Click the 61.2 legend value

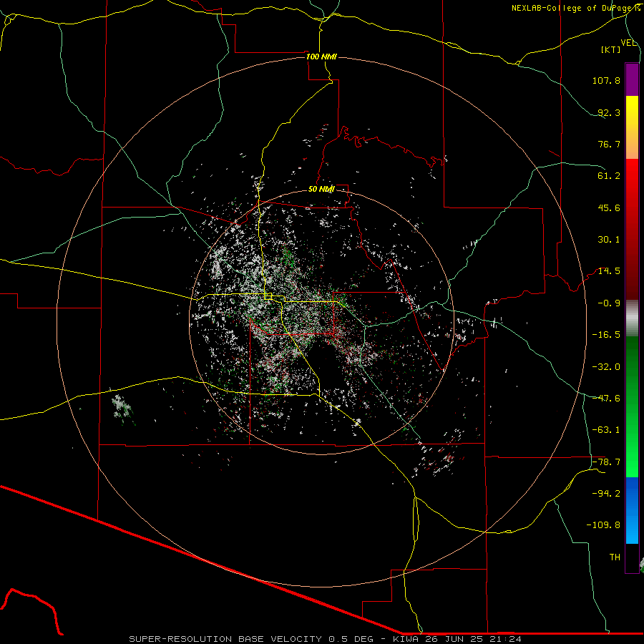tap(609, 176)
